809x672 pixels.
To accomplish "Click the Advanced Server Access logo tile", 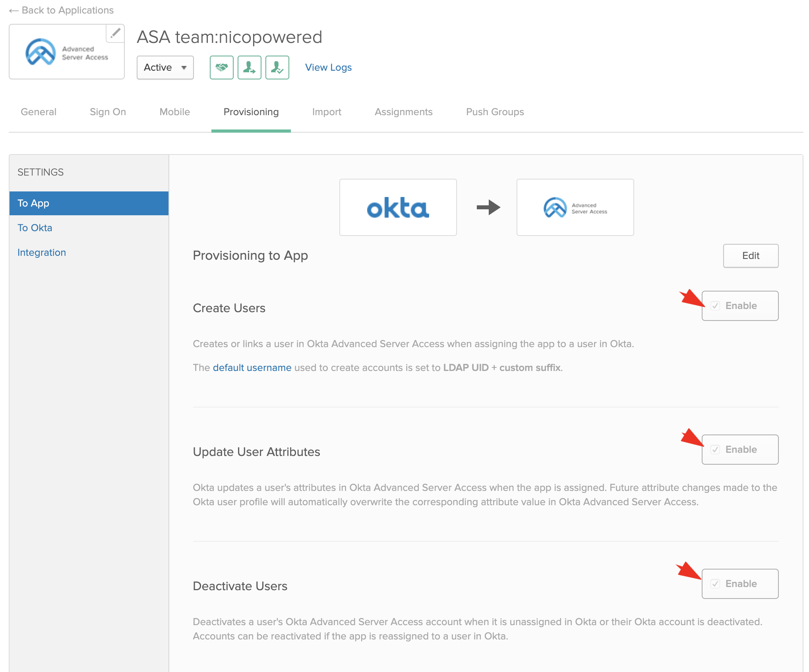I will click(575, 207).
